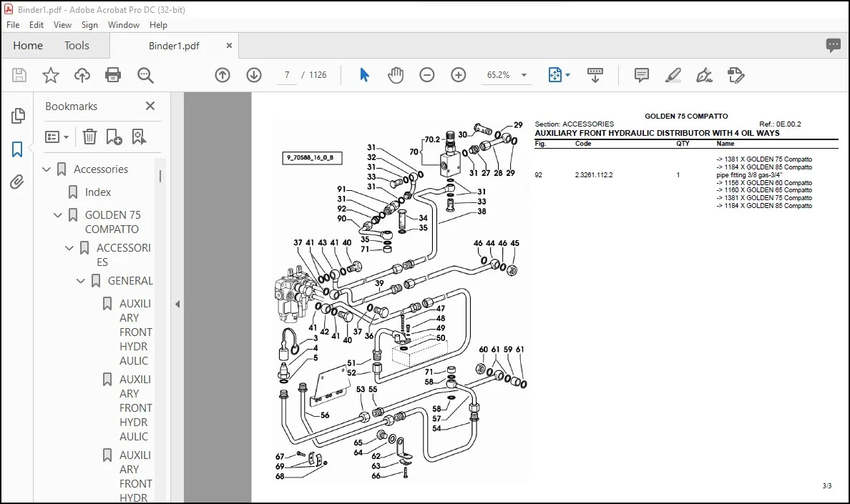This screenshot has height=504, width=850.
Task: Choose the selection arrow tool
Action: point(364,75)
